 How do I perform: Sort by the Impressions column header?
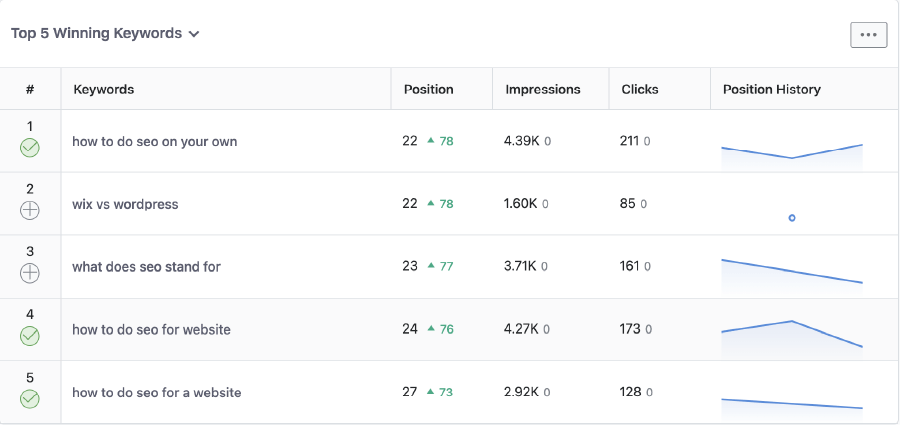tap(542, 89)
